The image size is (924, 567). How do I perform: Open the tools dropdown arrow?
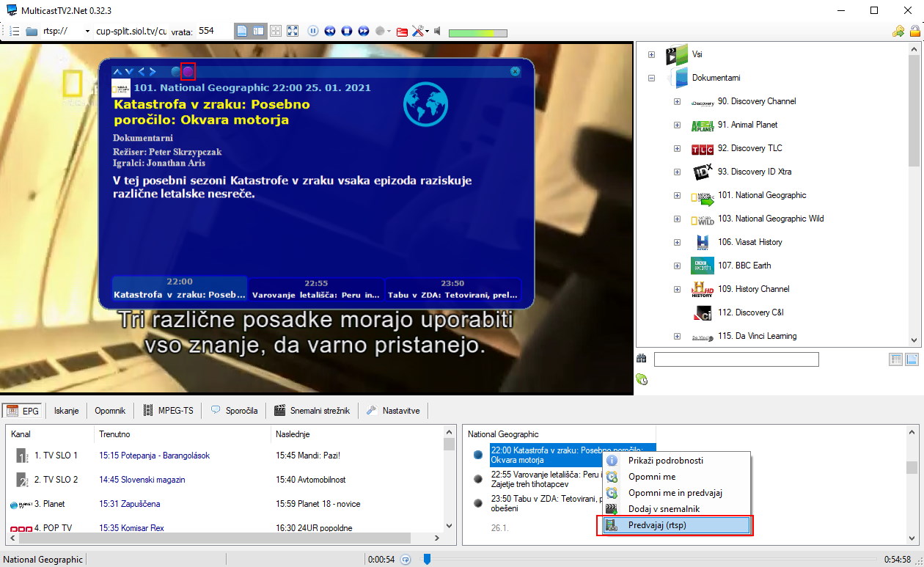click(428, 31)
